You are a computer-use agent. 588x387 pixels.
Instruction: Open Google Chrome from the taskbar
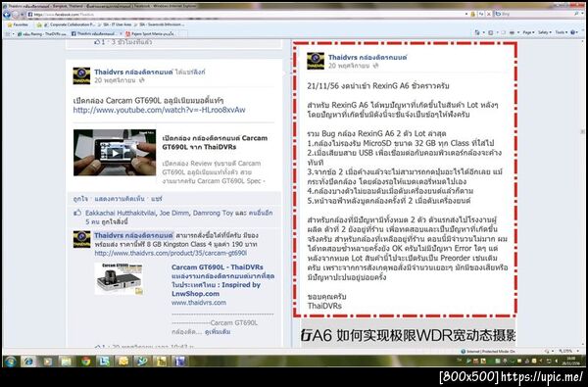[86, 362]
